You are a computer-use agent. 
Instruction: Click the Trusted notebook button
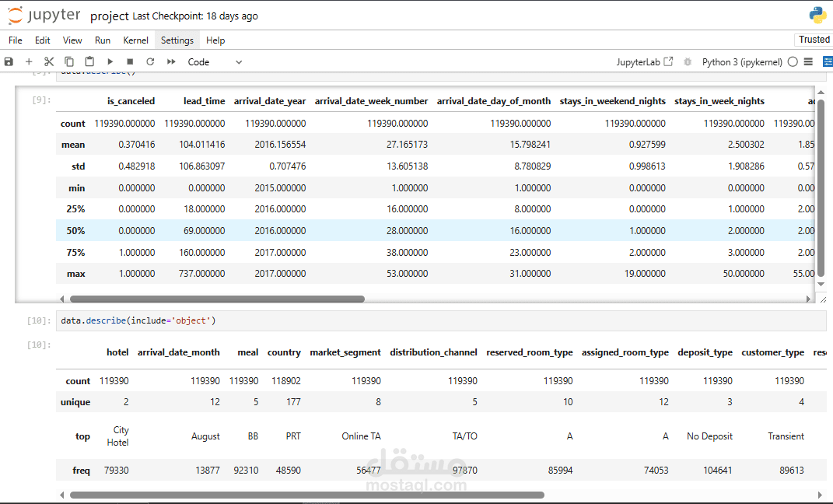[814, 40]
